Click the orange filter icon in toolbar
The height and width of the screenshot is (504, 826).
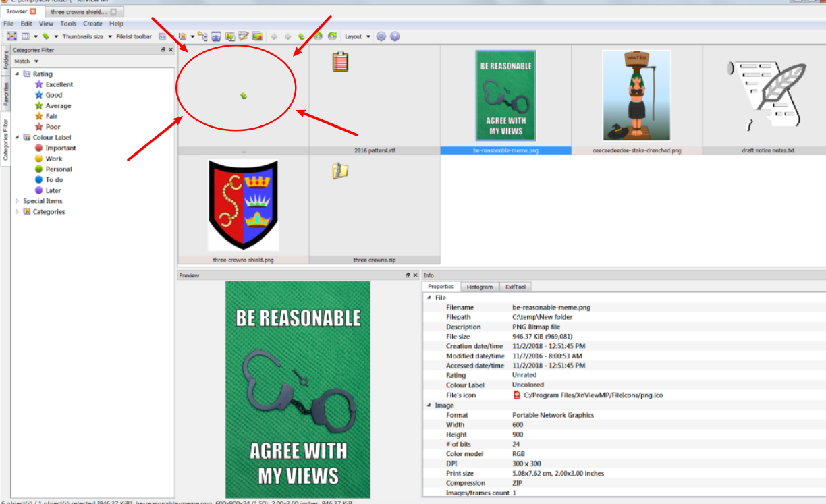[182, 36]
